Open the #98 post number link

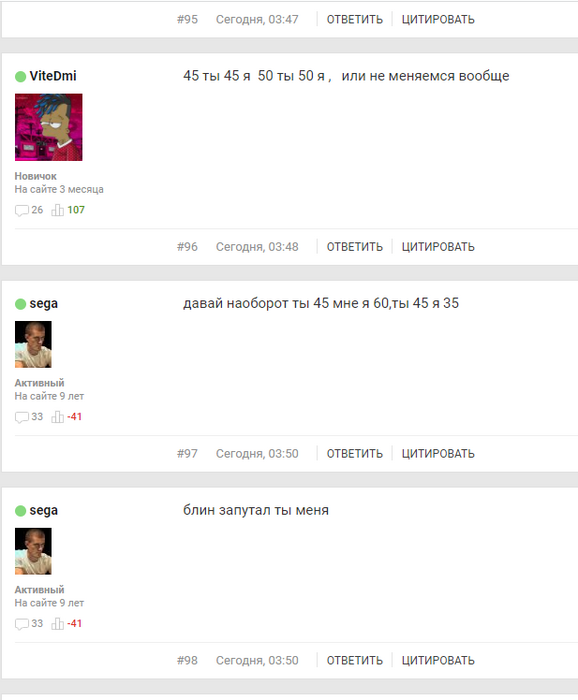click(187, 660)
